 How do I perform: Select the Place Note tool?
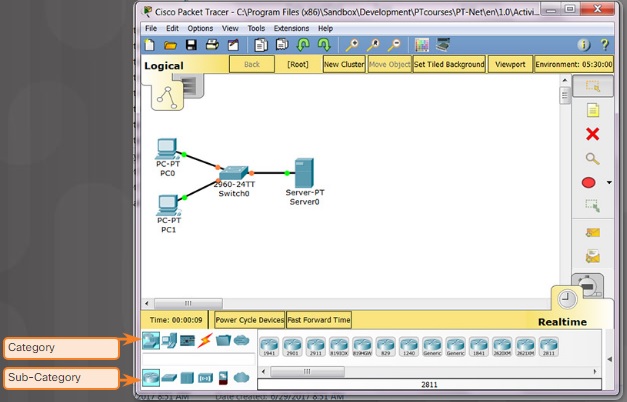click(592, 110)
